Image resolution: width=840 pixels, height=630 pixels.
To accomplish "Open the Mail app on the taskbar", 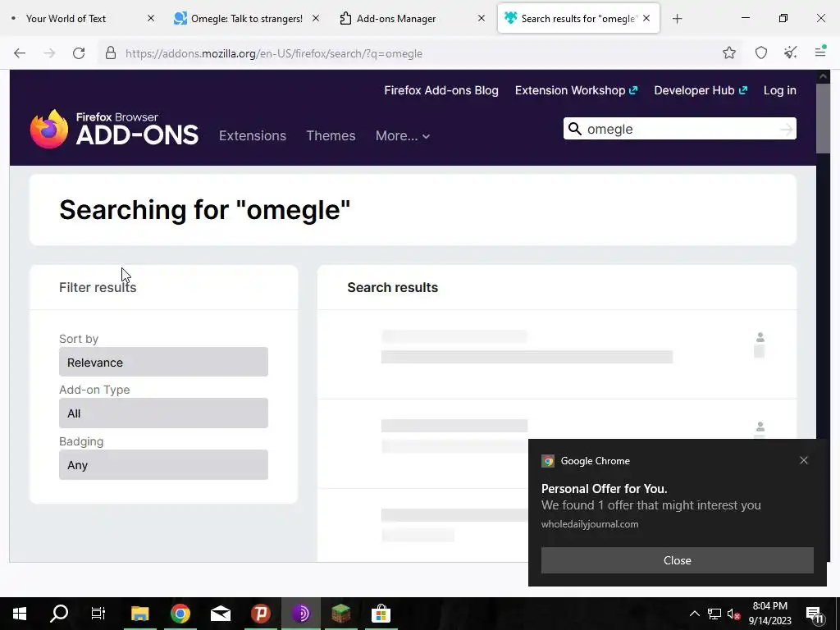I will click(221, 614).
